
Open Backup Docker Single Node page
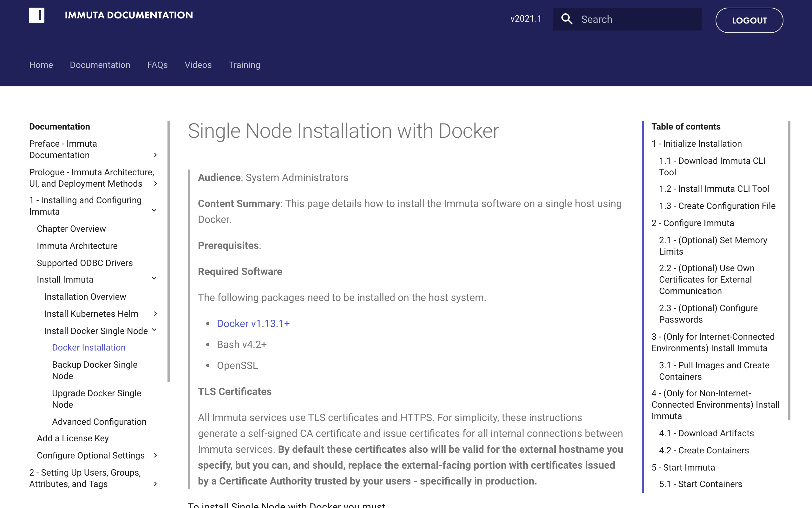tap(95, 370)
